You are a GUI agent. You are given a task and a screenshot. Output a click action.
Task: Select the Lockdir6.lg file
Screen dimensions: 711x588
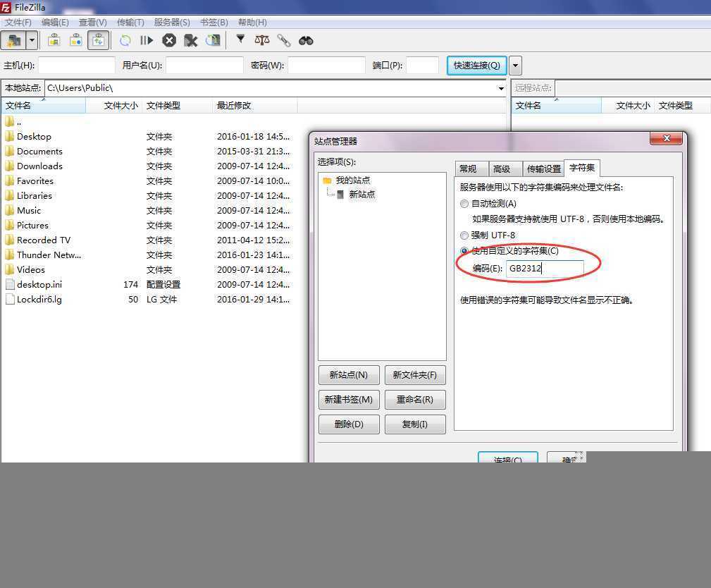(x=39, y=300)
